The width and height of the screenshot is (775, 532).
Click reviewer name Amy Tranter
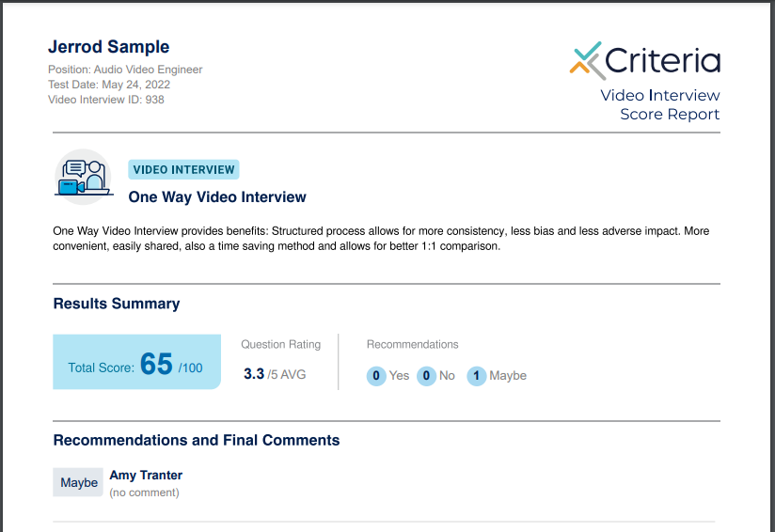[x=146, y=476]
